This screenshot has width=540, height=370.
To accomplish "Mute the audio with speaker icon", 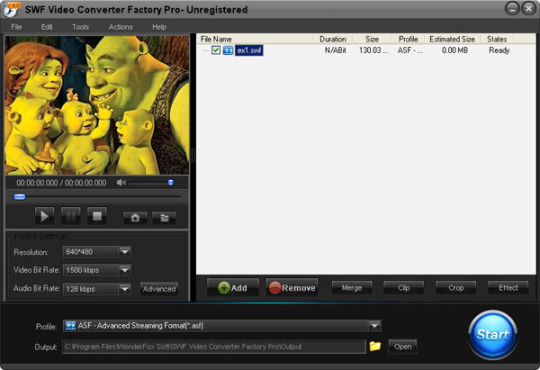I will coord(121,183).
